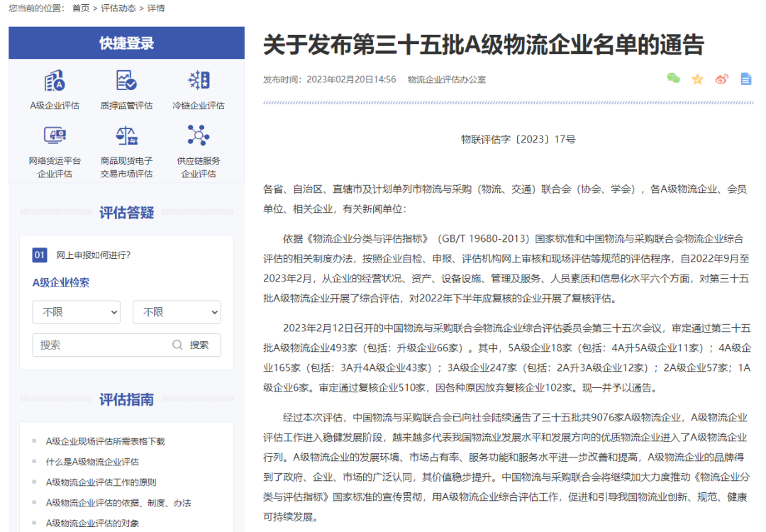Open the 供应链服务企业评估 network icon
Screen dimensions: 766x532
[x=199, y=135]
